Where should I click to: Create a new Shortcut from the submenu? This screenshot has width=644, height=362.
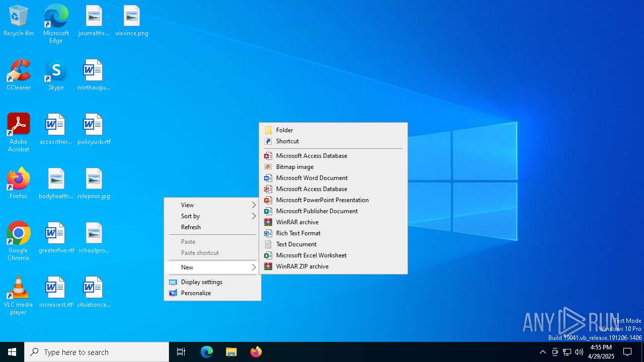click(x=333, y=141)
